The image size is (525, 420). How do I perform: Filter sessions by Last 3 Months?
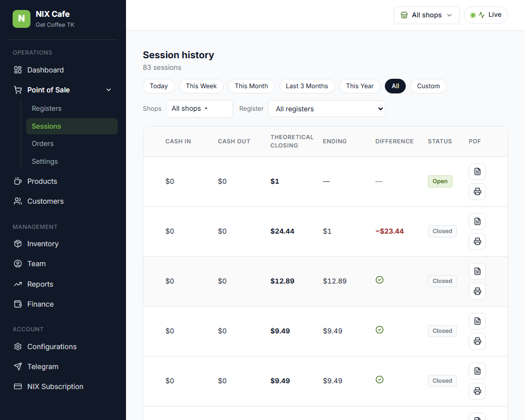[307, 86]
